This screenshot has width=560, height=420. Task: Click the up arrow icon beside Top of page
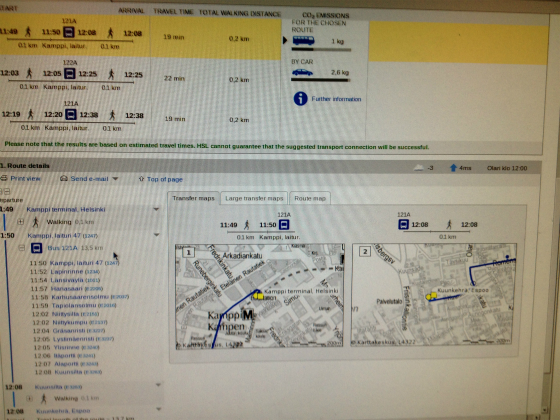(x=141, y=179)
